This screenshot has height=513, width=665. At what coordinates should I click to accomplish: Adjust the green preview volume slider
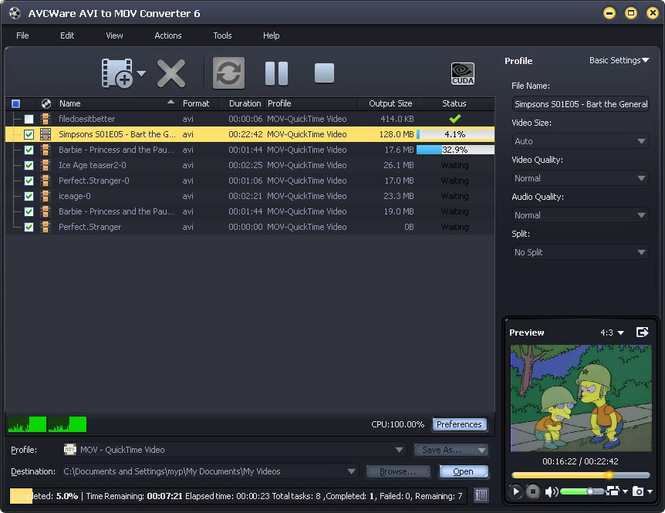[582, 491]
